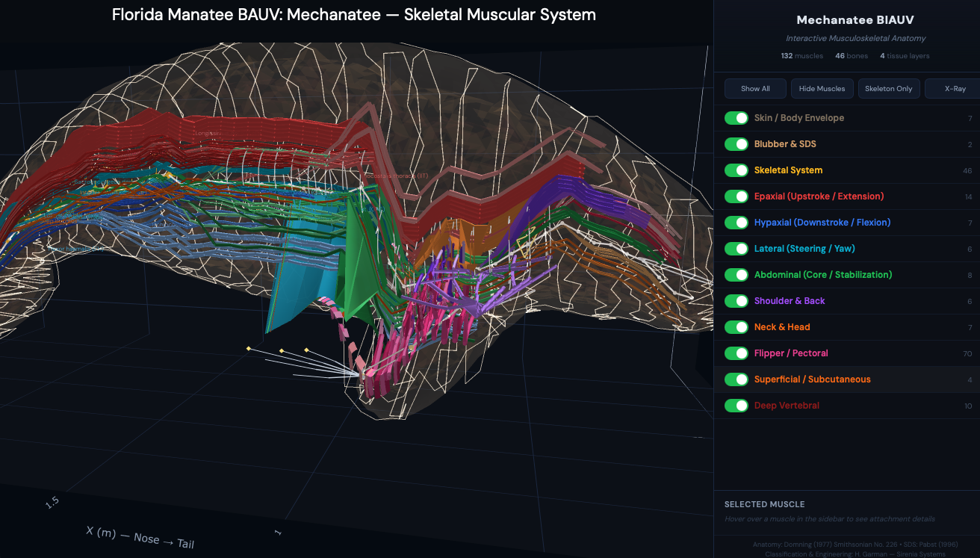Select the Skin / Body Envelope label
The width and height of the screenshot is (980, 558).
pos(799,118)
